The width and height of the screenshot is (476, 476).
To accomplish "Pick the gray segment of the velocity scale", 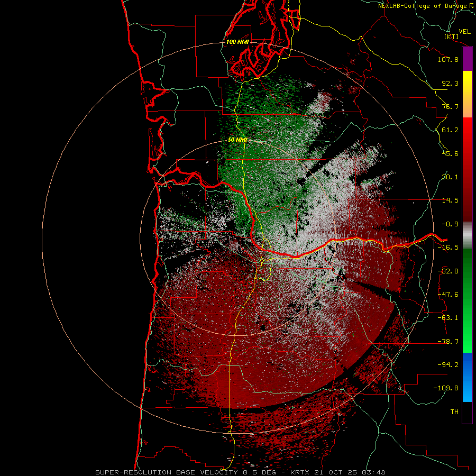I will tap(467, 235).
